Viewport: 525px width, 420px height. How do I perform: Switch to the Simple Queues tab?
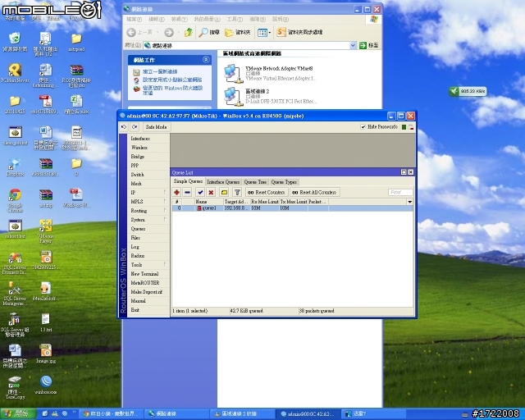pos(188,181)
